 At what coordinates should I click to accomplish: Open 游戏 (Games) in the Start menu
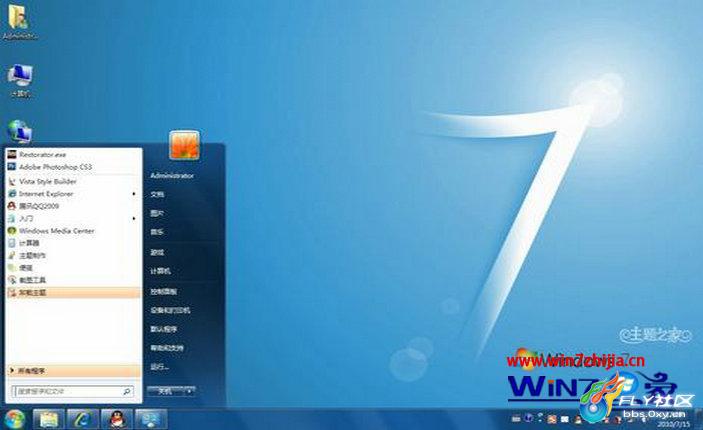pos(157,252)
